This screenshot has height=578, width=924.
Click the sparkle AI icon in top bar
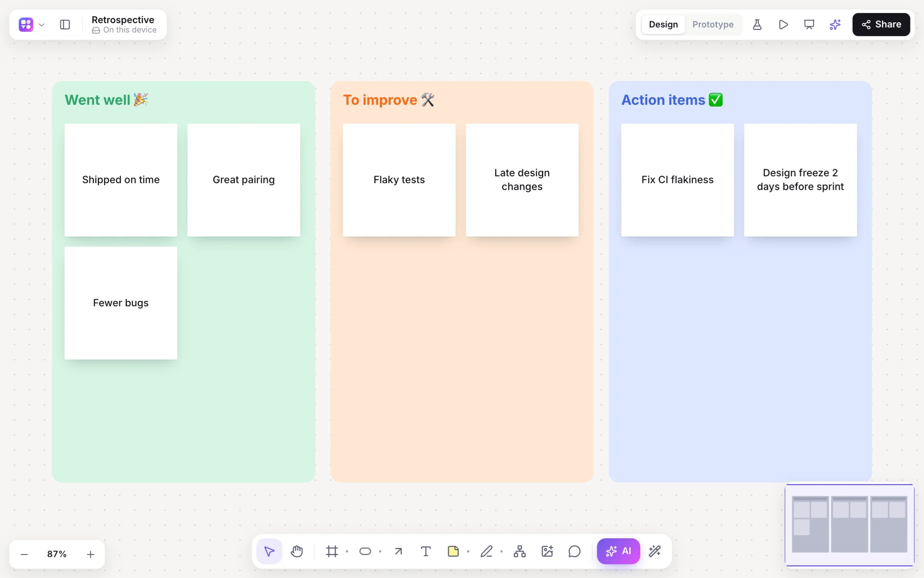(835, 25)
